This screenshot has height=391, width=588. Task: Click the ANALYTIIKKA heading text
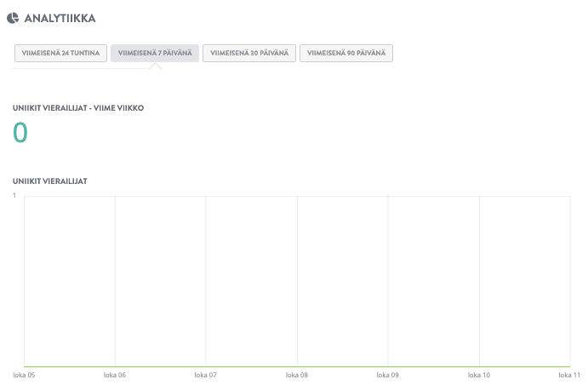(60, 19)
